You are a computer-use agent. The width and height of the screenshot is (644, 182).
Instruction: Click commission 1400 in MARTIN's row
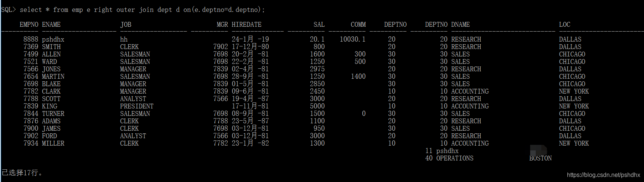click(x=358, y=77)
